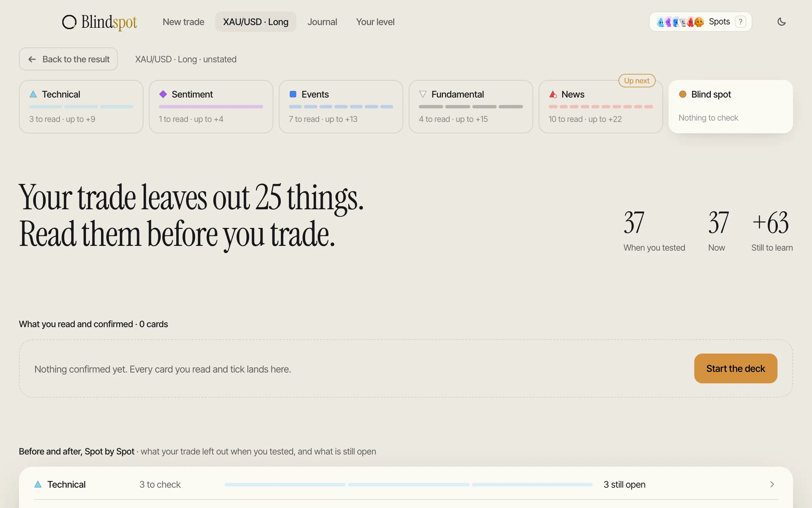Click the Events segmented progress bar
812x508 pixels.
[x=341, y=107]
